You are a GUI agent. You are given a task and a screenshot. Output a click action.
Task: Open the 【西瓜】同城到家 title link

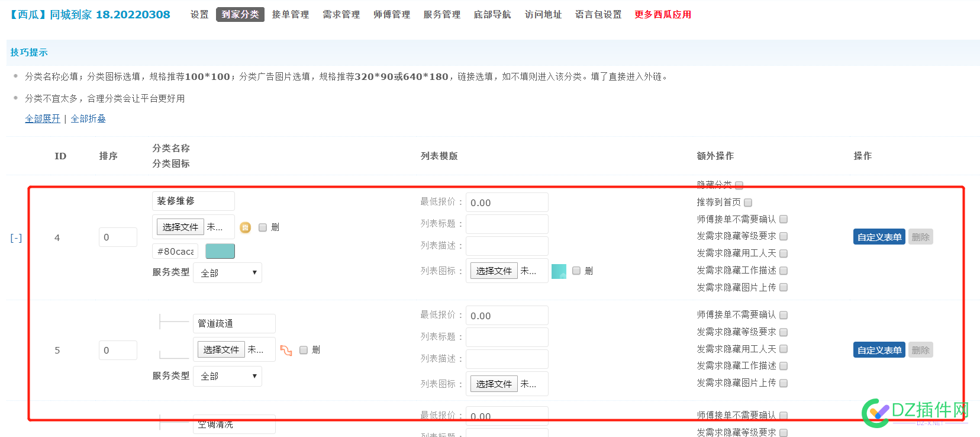(89, 14)
